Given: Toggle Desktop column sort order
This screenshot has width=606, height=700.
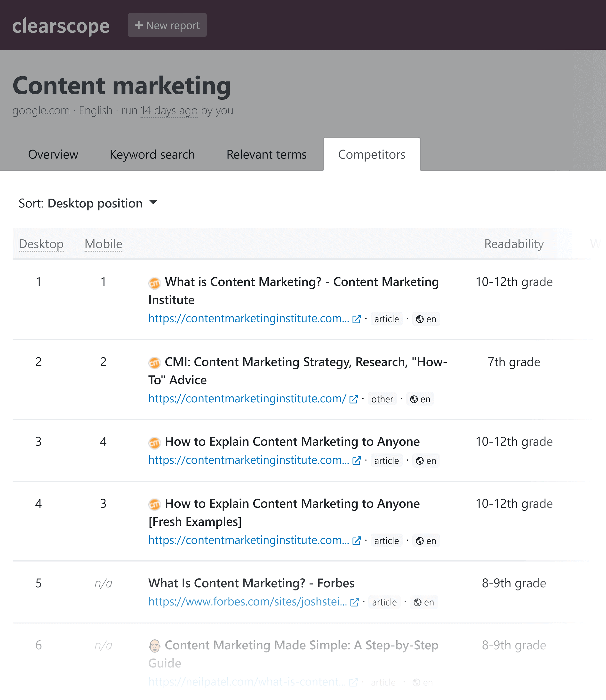Looking at the screenshot, I should pos(41,243).
